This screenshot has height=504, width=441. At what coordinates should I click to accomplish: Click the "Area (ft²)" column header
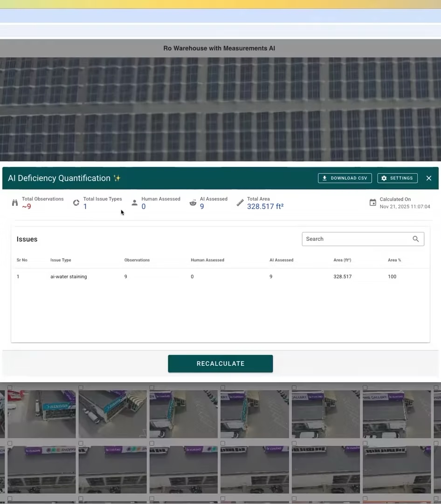pyautogui.click(x=342, y=260)
